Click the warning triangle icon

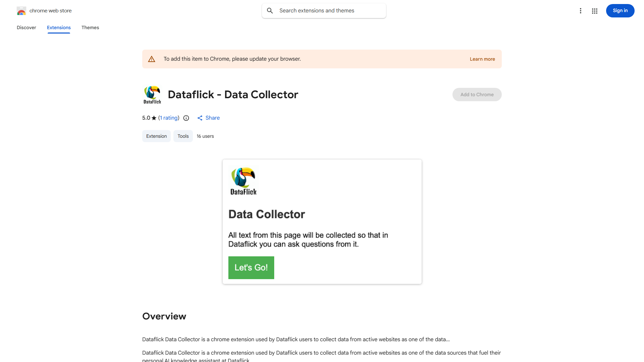(x=152, y=59)
